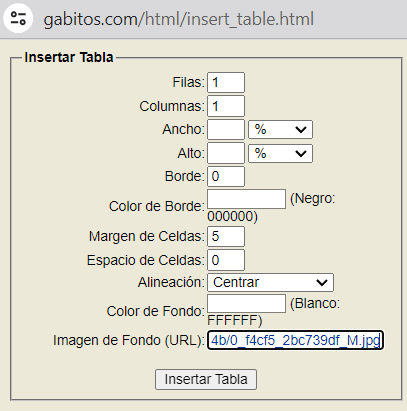Open the Ancho unit percent dropdown
407x411 pixels.
pos(280,129)
